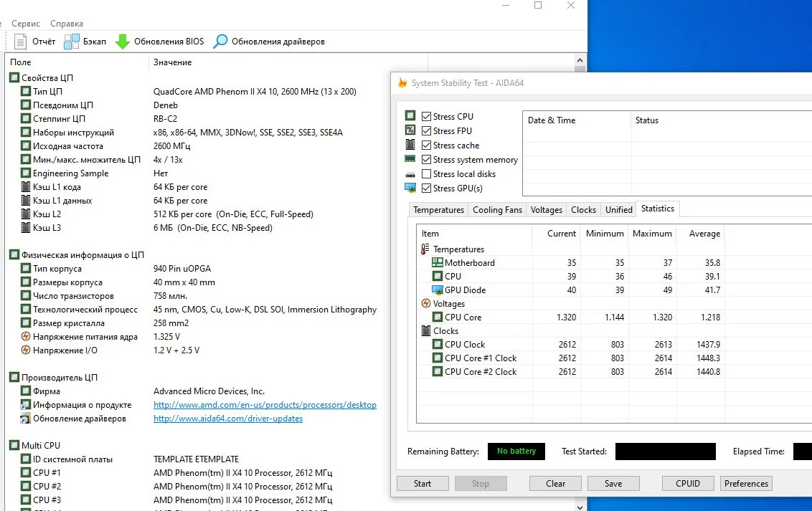Click the flame icon in System Stability Test title

[x=402, y=82]
